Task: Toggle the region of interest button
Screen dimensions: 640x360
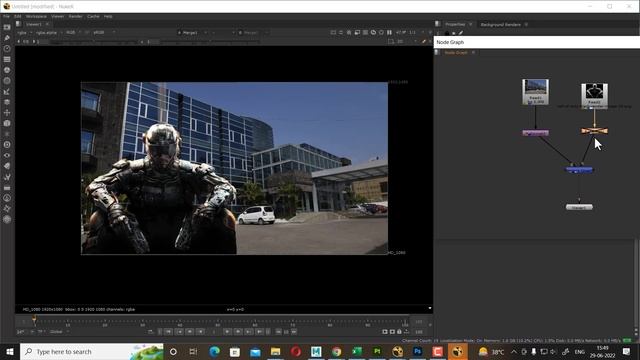Action: point(391,41)
